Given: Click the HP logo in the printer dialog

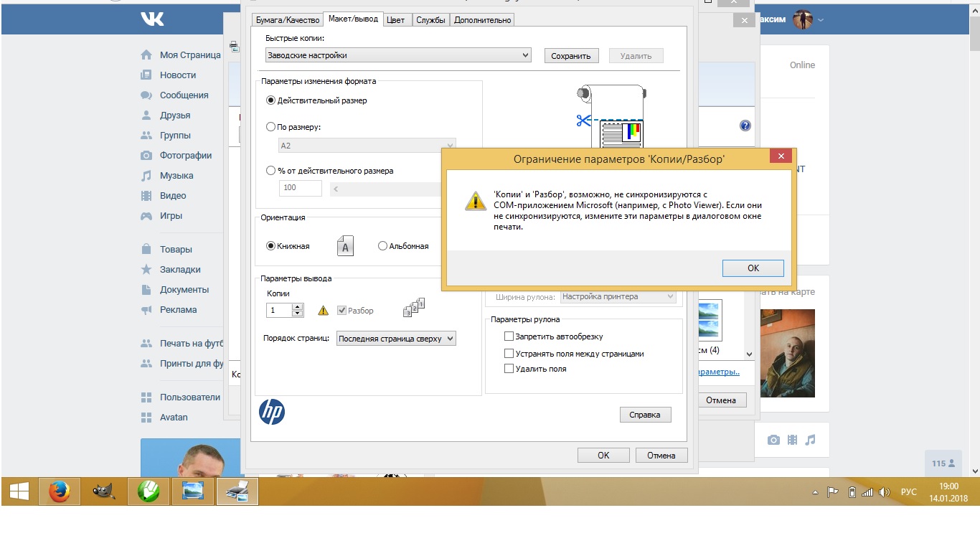Looking at the screenshot, I should click(272, 412).
